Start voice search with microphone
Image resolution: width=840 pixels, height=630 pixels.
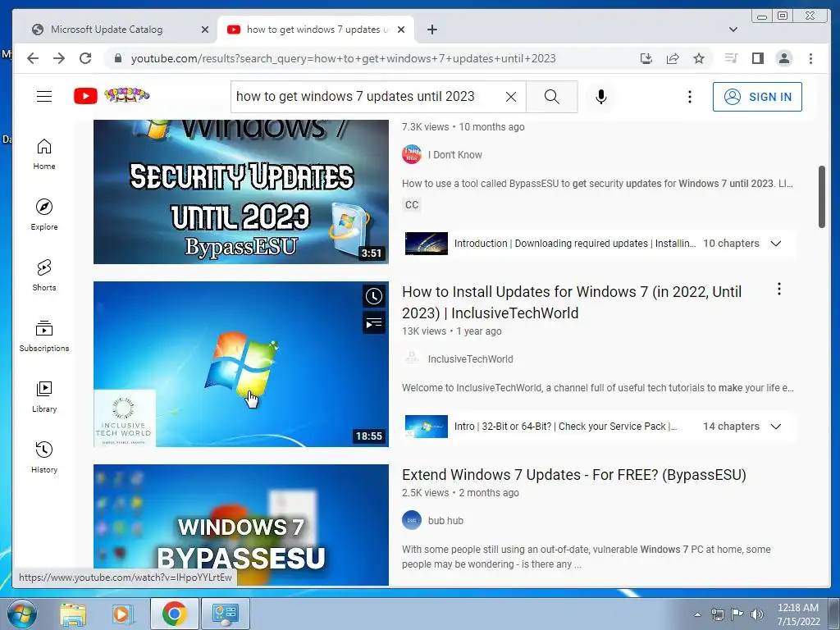[601, 97]
